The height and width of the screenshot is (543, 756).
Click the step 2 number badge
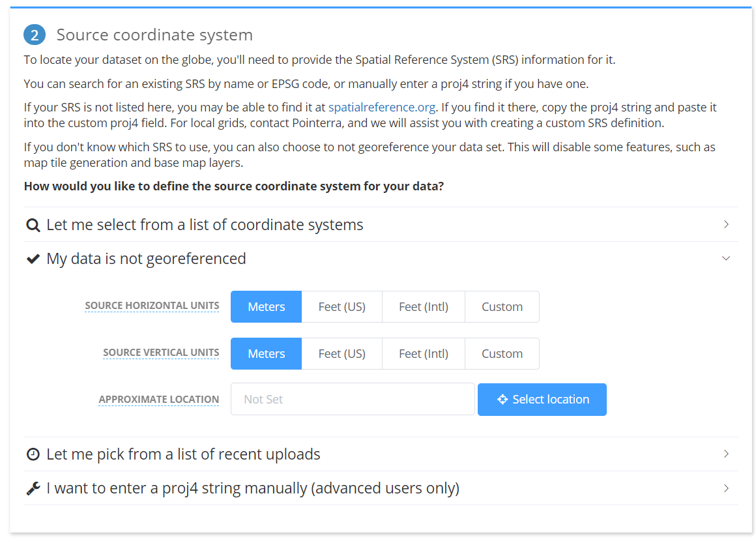pos(35,35)
